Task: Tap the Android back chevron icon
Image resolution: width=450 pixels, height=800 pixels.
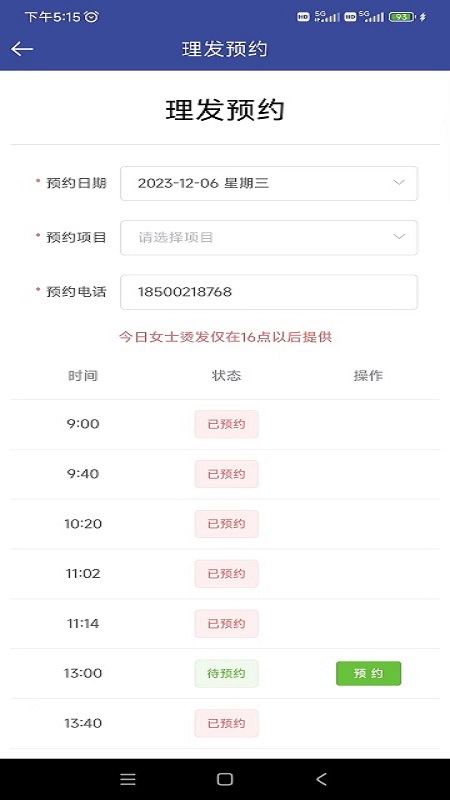Action: click(321, 779)
